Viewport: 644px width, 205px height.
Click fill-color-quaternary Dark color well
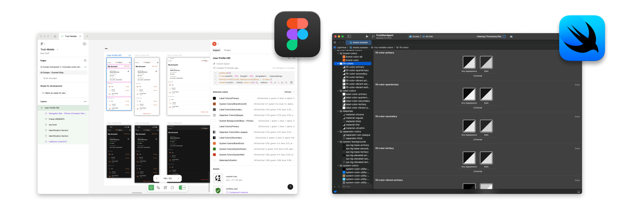[486, 94]
